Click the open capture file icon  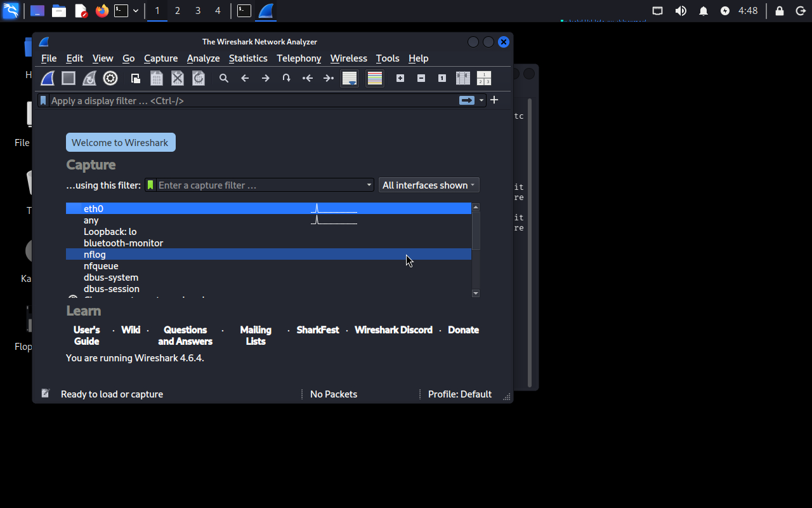[x=136, y=78]
